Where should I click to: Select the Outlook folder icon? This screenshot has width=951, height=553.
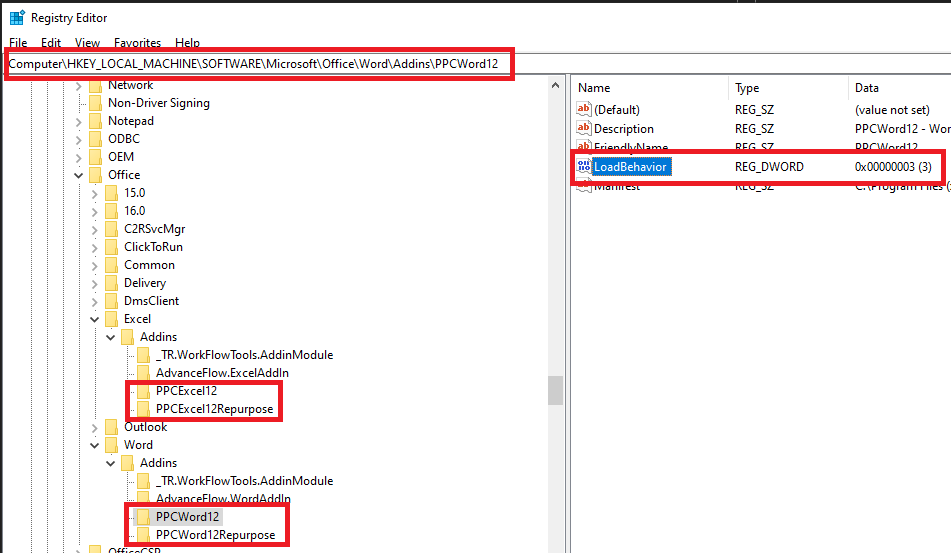112,427
